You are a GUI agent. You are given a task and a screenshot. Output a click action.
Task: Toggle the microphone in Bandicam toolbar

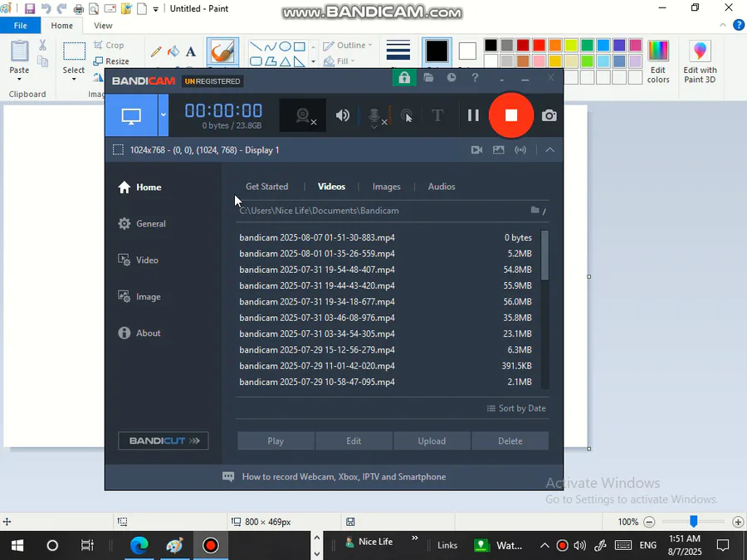click(374, 115)
